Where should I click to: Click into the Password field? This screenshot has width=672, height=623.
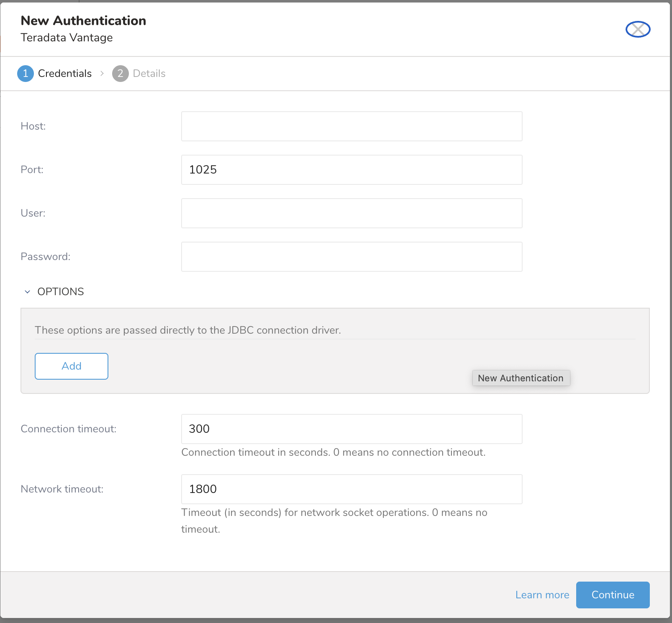tap(351, 257)
